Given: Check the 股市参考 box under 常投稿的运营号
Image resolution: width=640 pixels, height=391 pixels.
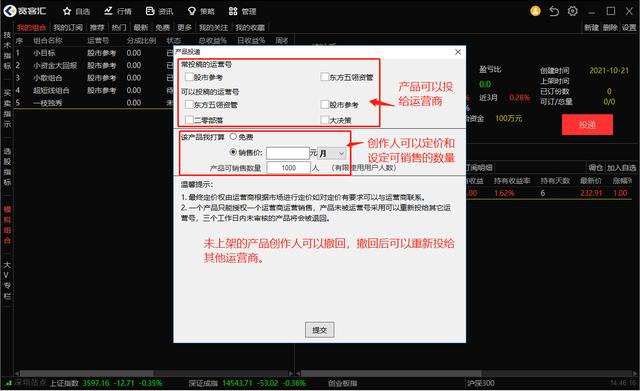Looking at the screenshot, I should coord(189,77).
